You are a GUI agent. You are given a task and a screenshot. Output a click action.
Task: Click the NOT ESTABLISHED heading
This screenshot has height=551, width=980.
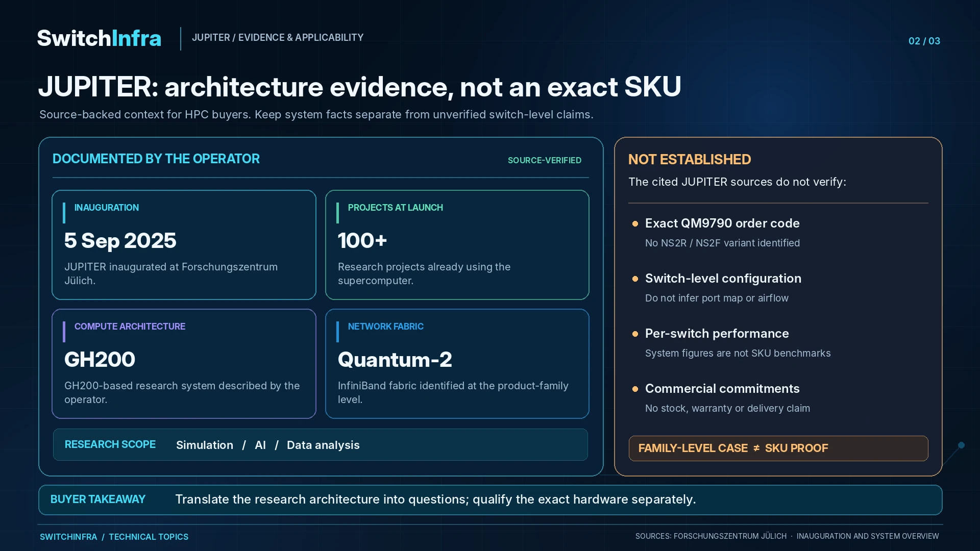click(690, 159)
